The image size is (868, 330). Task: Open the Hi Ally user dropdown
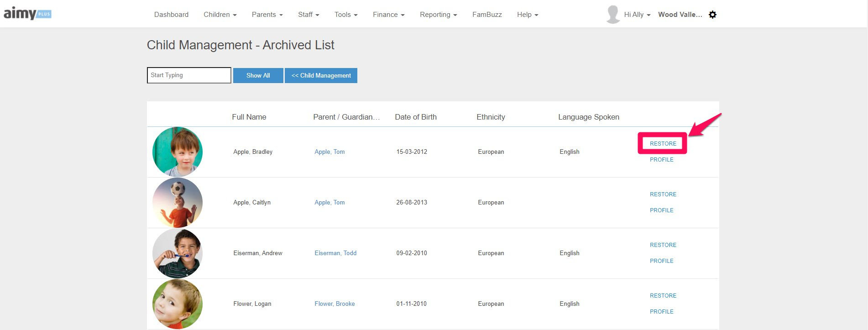(637, 15)
